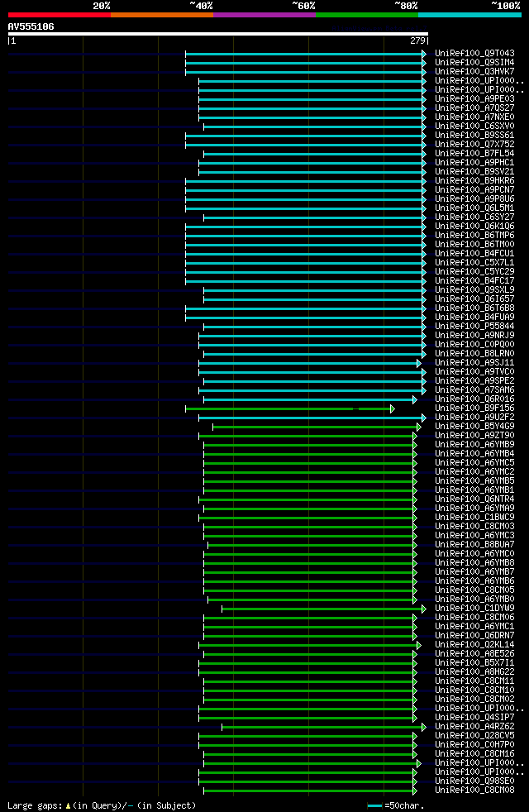Select the UniRef100_A9NRJ9 label
529x812 pixels.
point(474,336)
